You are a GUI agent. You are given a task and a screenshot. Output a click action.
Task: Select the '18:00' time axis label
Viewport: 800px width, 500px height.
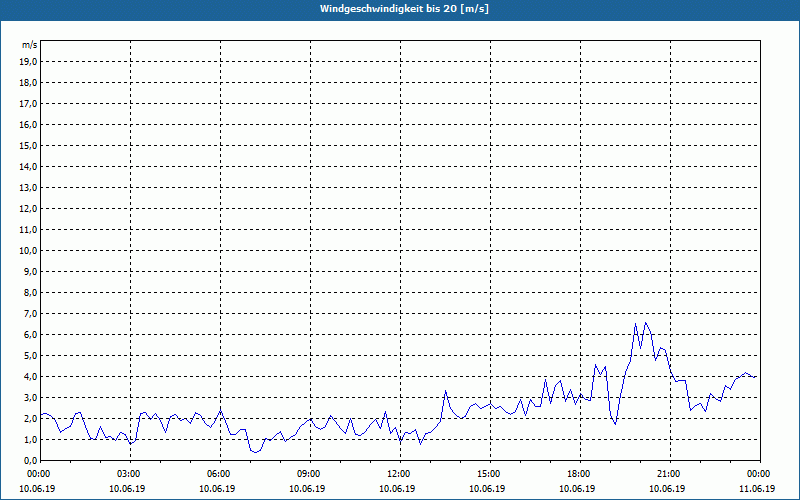click(578, 474)
